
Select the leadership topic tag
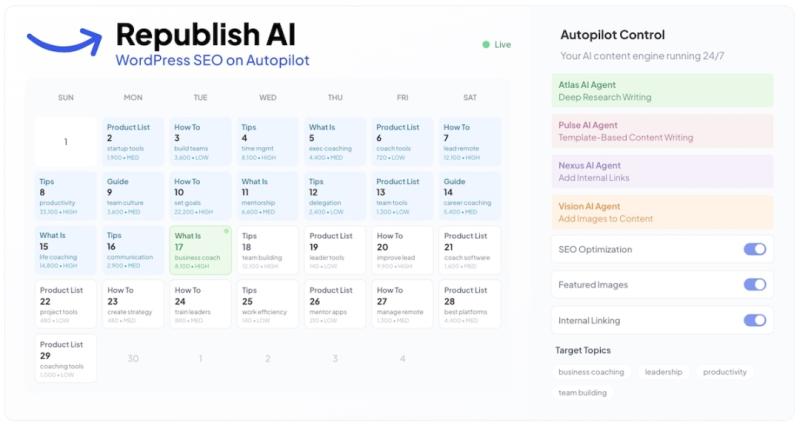pos(663,372)
